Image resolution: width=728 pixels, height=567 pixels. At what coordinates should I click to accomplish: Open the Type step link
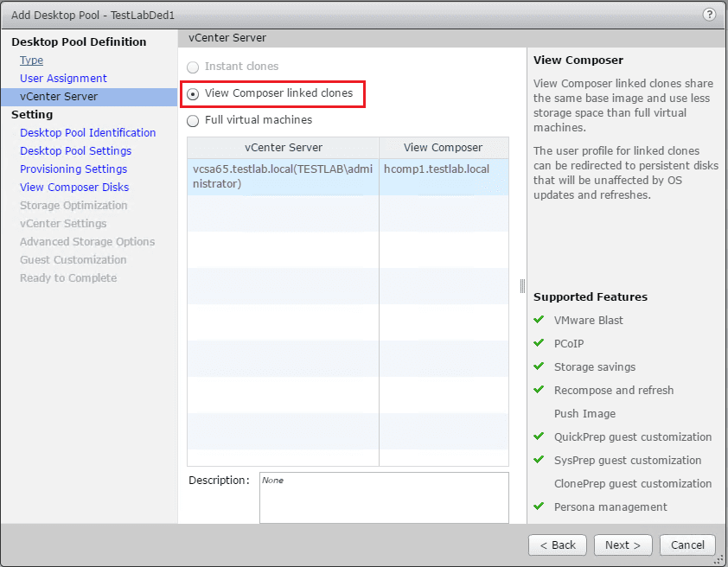tap(32, 61)
